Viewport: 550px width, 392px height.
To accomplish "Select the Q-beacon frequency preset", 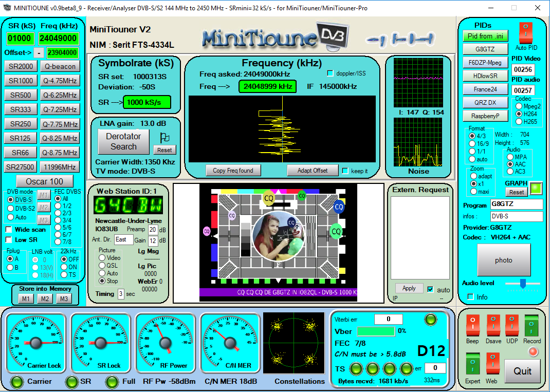I will pyautogui.click(x=60, y=66).
